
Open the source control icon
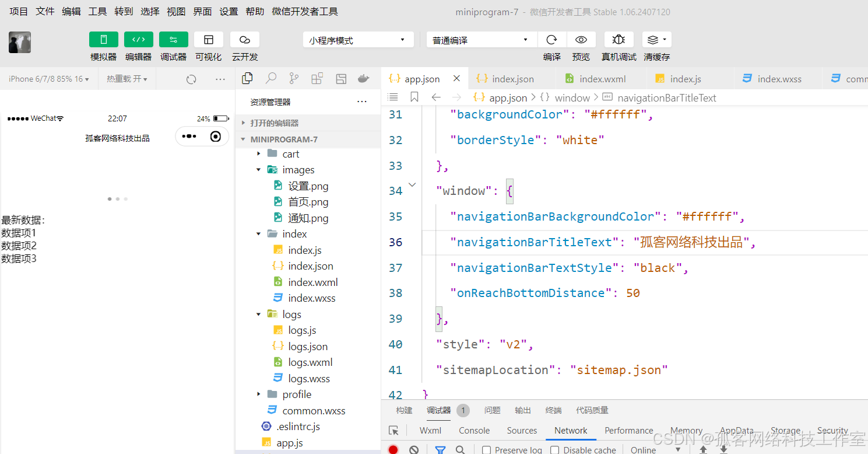coord(294,78)
